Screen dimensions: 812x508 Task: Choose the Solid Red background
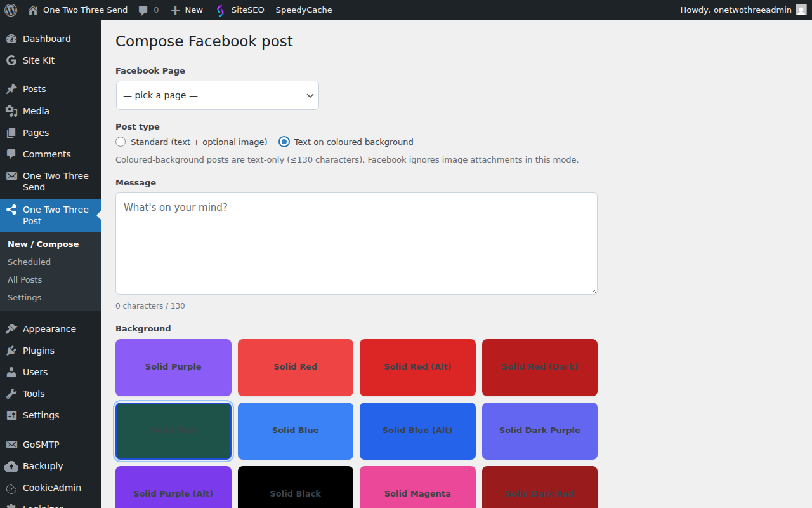coord(296,368)
